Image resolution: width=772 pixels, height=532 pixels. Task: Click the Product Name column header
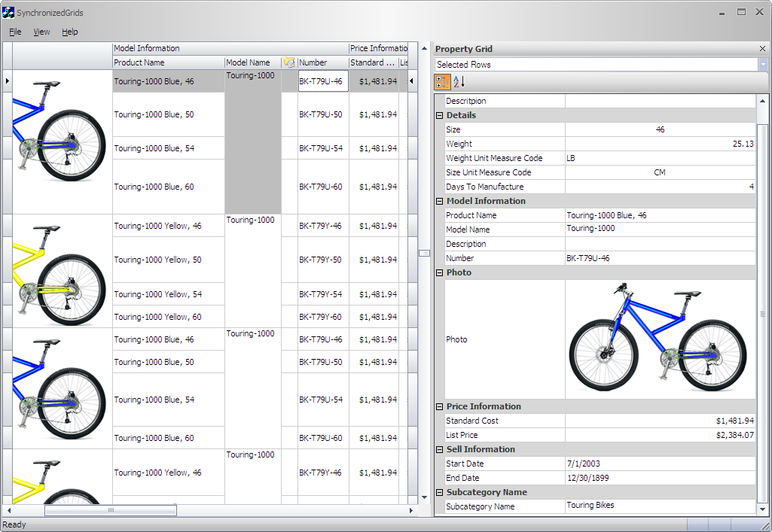coord(169,62)
